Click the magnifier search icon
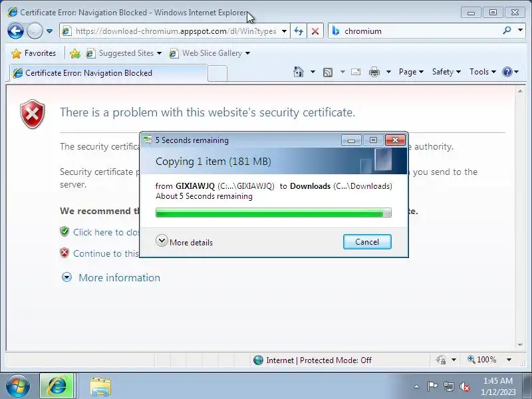The height and width of the screenshot is (399, 532). pos(507,31)
